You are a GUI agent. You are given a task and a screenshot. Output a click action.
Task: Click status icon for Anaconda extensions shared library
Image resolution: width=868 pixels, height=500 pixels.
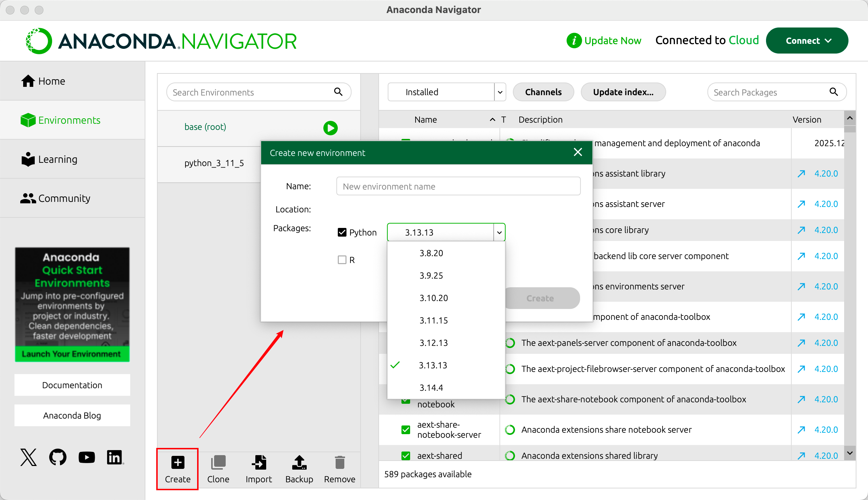[510, 456]
